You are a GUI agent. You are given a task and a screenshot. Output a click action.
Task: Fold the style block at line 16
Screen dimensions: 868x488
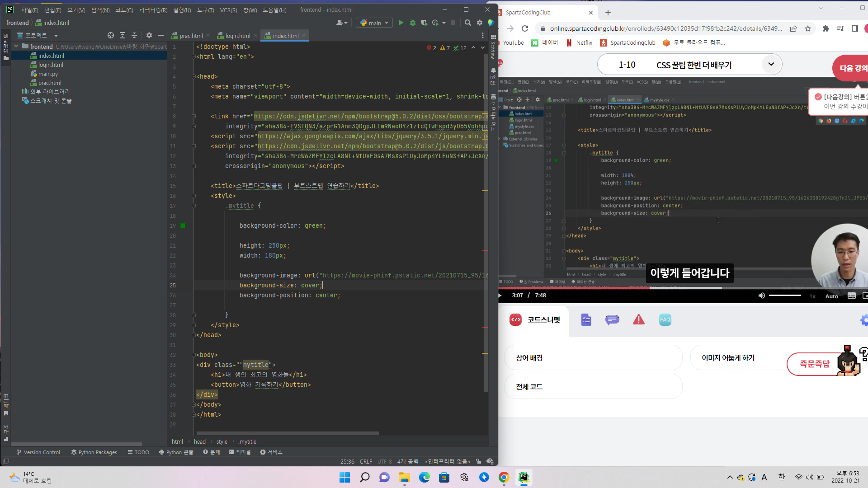193,196
